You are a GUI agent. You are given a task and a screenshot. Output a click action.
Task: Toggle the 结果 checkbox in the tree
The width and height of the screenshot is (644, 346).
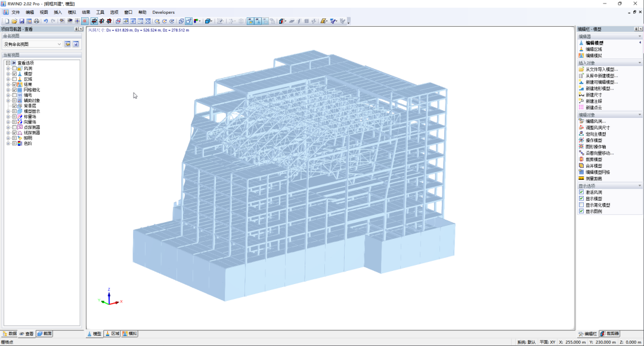point(14,85)
